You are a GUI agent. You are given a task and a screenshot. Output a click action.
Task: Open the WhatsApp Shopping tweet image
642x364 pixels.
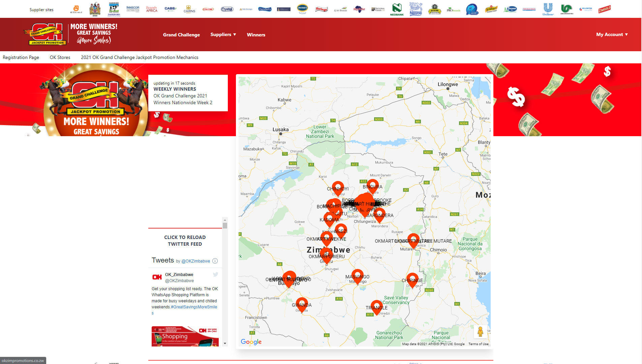click(x=185, y=336)
